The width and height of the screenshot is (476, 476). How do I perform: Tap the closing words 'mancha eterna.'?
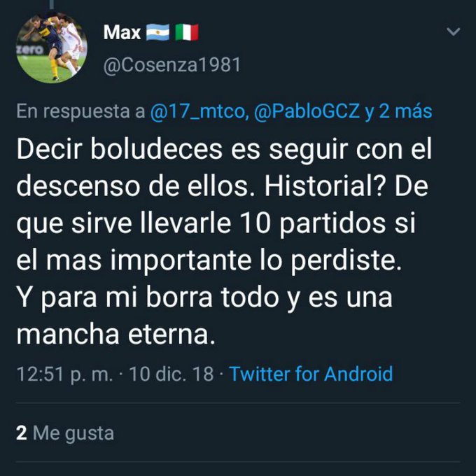(115, 335)
